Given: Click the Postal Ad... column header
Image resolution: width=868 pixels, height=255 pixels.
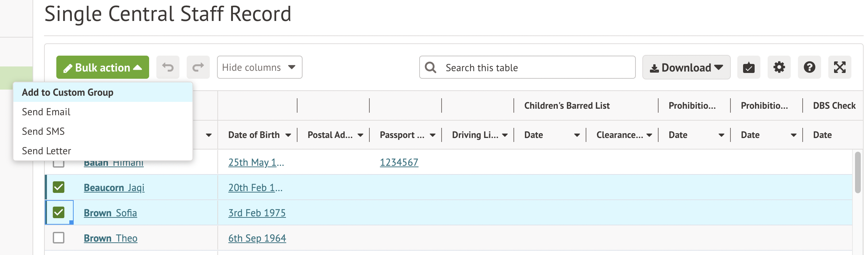Looking at the screenshot, I should click(x=330, y=135).
